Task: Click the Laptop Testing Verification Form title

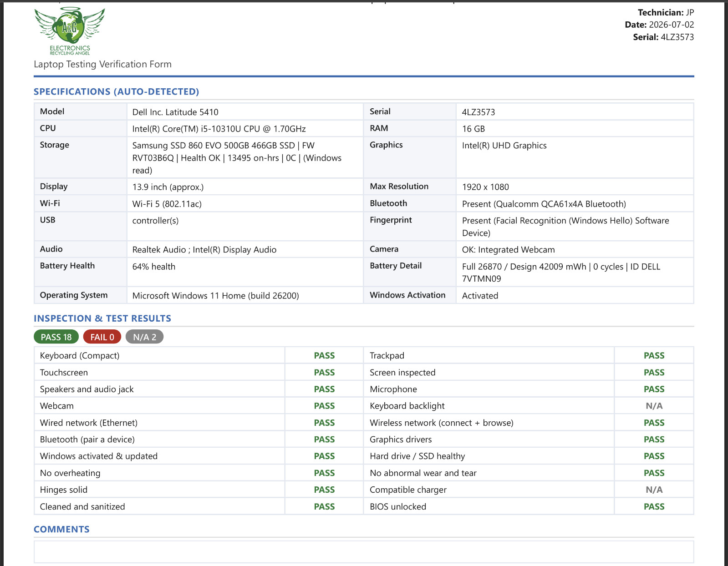Action: (x=102, y=64)
